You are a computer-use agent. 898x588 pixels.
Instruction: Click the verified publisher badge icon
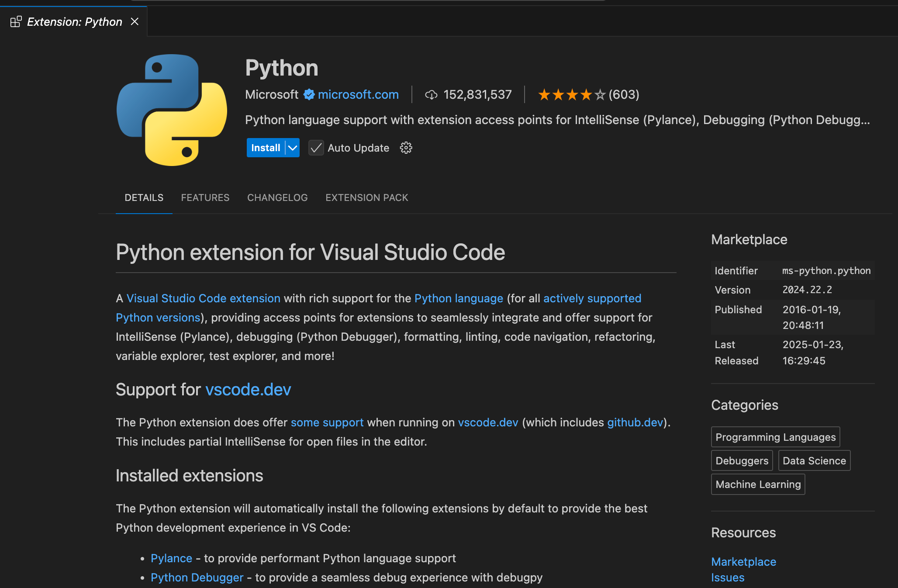click(309, 94)
